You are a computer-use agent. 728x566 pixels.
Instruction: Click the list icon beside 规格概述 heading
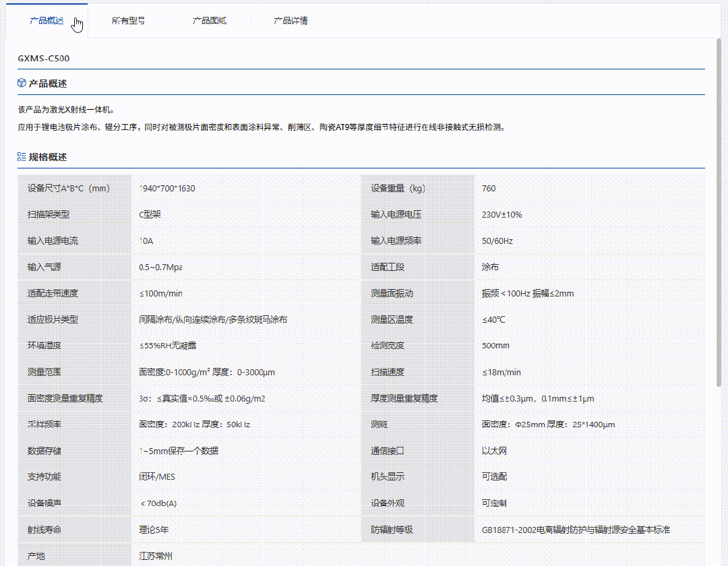tap(22, 157)
